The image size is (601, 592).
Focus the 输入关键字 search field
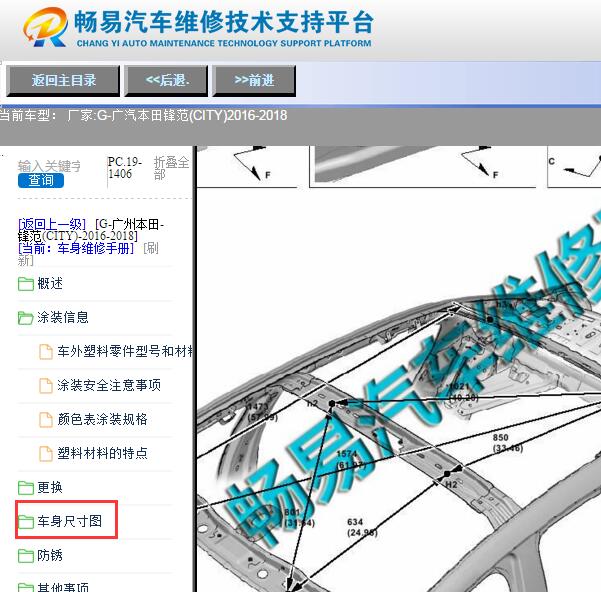point(49,166)
